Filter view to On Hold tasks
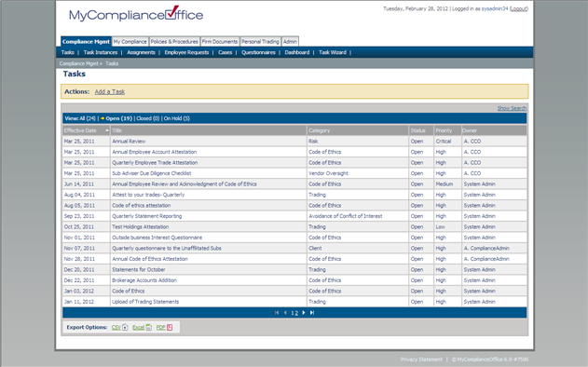Image resolution: width=588 pixels, height=367 pixels. point(177,118)
